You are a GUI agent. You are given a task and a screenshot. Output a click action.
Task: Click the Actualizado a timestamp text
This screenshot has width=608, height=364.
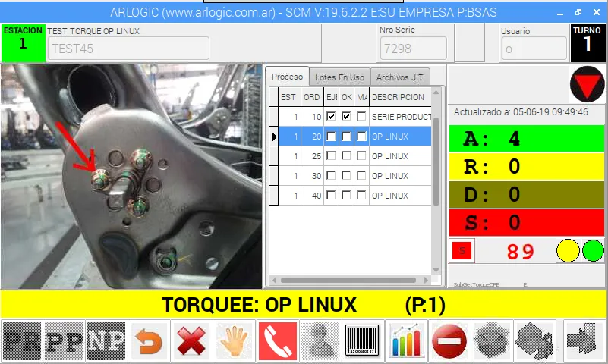tap(521, 112)
